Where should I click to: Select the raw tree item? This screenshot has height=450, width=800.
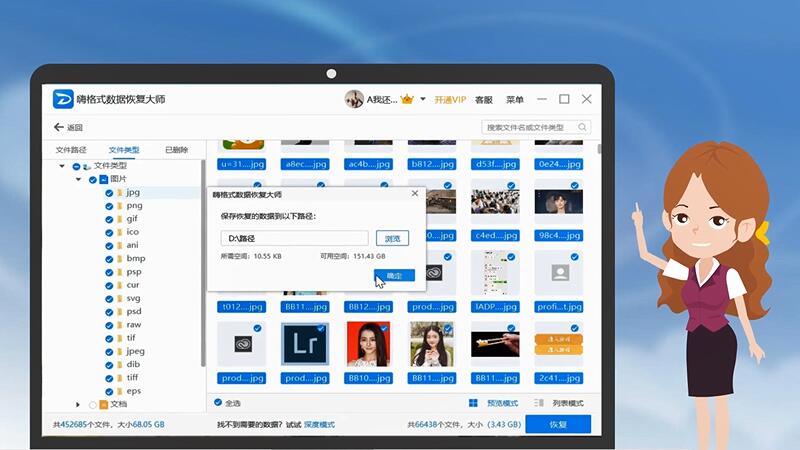(134, 324)
